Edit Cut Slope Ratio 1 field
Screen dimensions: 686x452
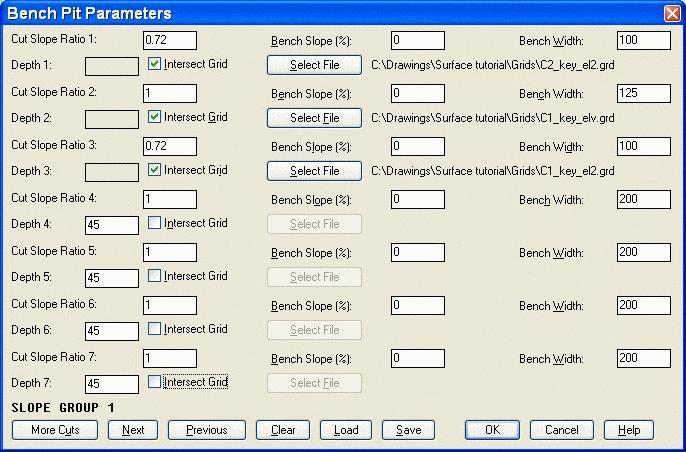(170, 40)
